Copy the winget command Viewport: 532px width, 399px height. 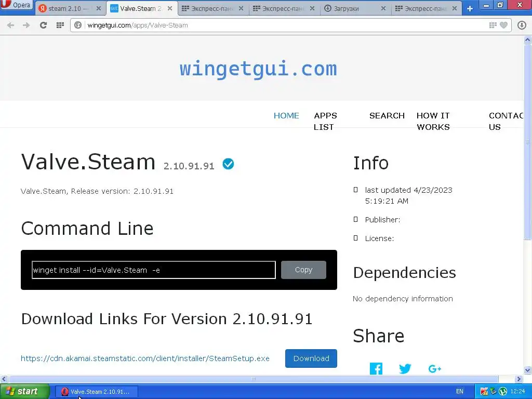pyautogui.click(x=303, y=270)
